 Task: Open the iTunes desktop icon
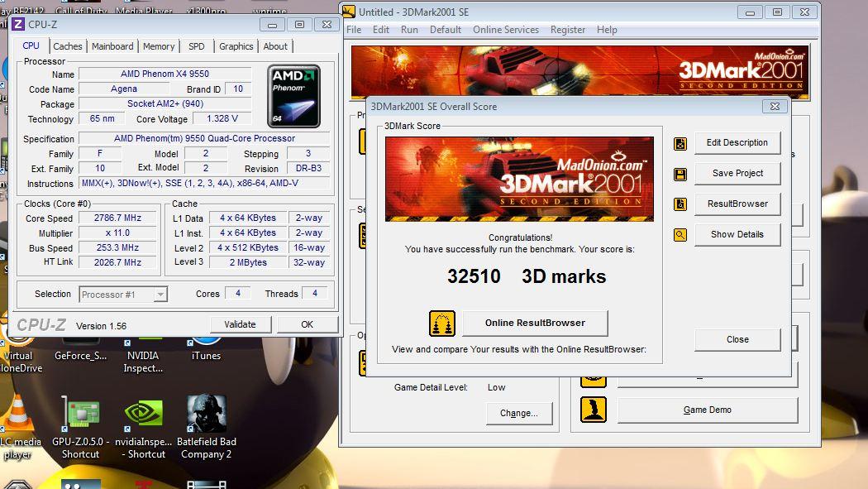[x=206, y=340]
